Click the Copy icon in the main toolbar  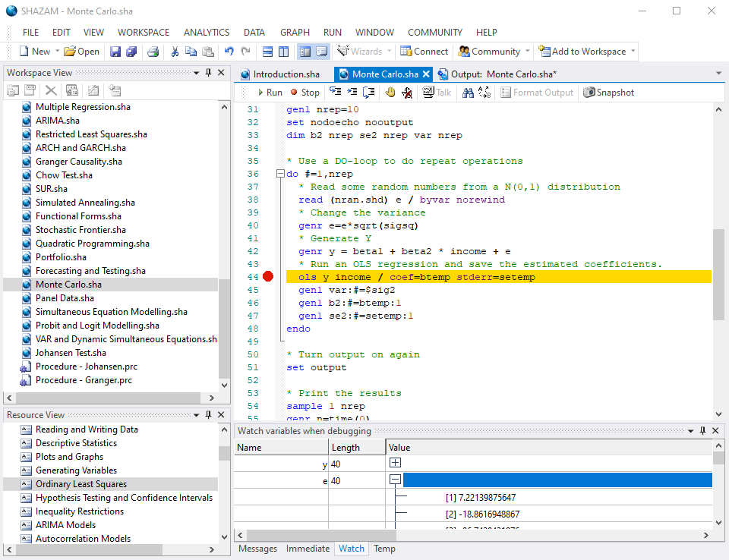click(x=191, y=52)
